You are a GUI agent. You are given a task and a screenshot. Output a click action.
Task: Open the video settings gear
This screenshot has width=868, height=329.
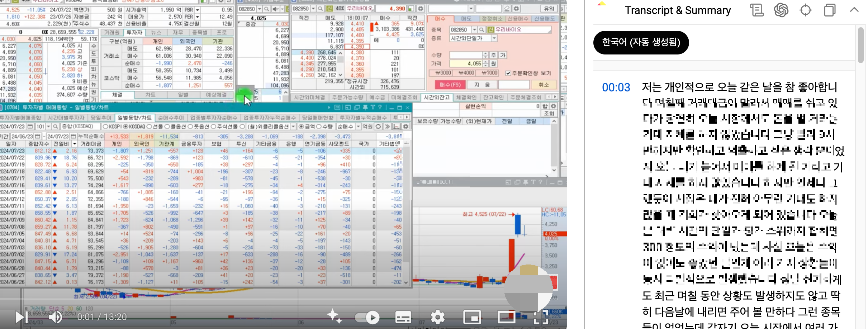pyautogui.click(x=438, y=317)
